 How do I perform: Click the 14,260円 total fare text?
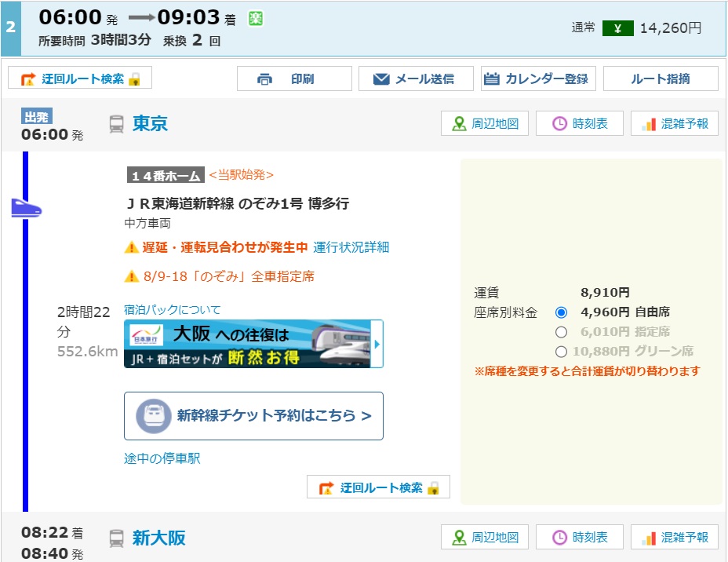(671, 28)
